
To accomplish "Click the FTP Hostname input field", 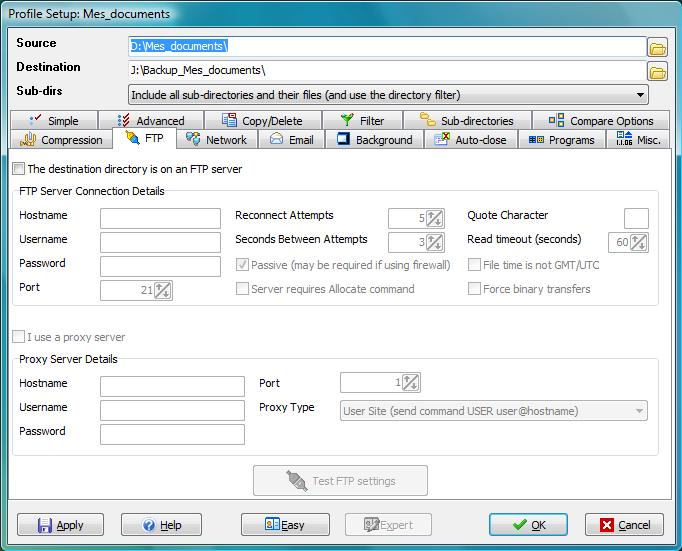I will (x=160, y=218).
